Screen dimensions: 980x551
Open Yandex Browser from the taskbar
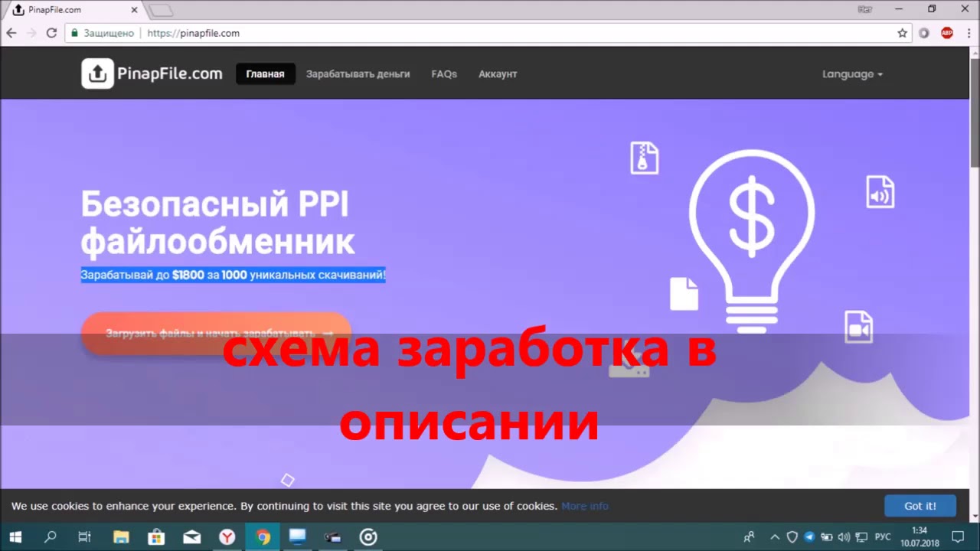pyautogui.click(x=227, y=536)
